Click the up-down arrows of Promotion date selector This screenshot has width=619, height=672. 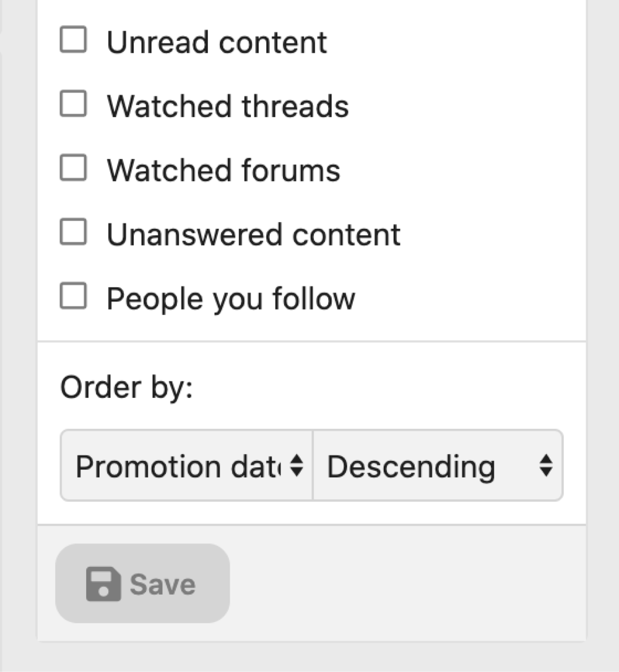click(297, 466)
